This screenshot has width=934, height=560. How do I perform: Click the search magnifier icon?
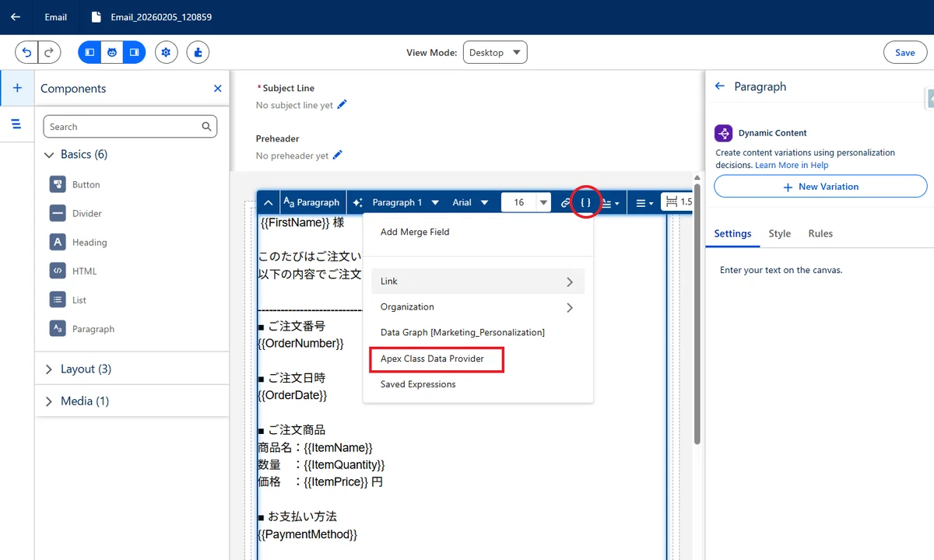point(206,126)
